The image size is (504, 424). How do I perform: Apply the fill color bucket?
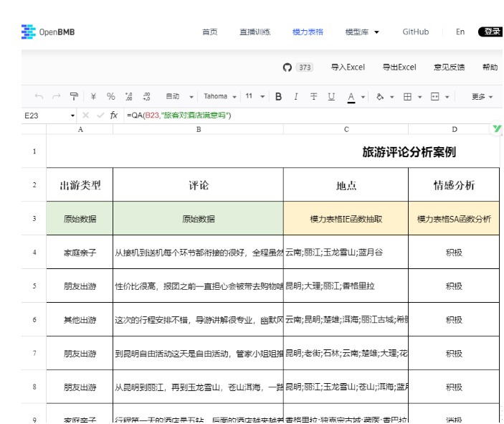380,97
